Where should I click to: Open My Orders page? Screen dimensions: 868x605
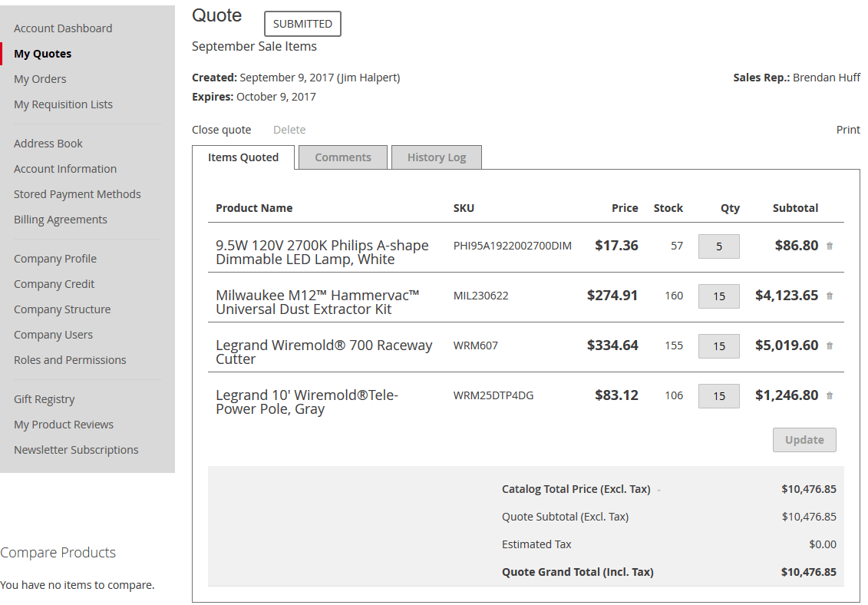tap(40, 79)
